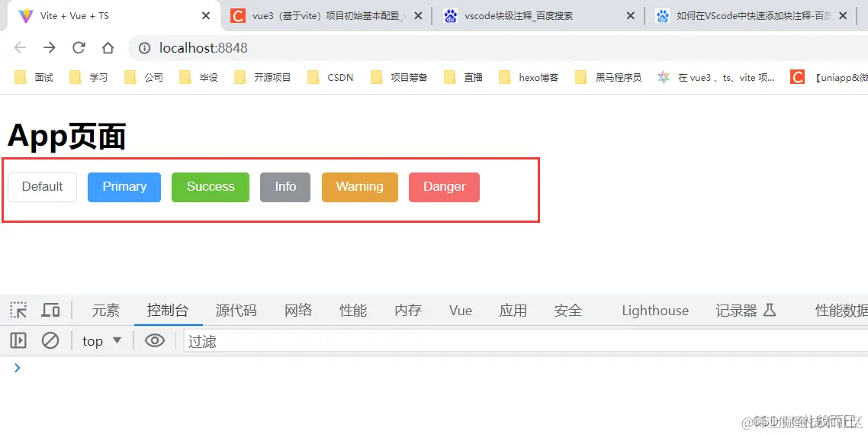
Task: Open the 内存 DevTools tab
Action: pyautogui.click(x=408, y=311)
